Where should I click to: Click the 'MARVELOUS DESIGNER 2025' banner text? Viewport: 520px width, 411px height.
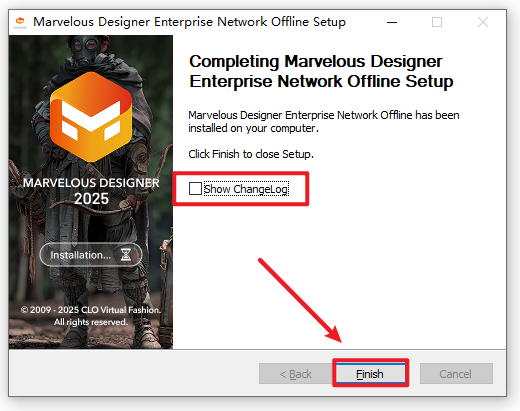91,191
